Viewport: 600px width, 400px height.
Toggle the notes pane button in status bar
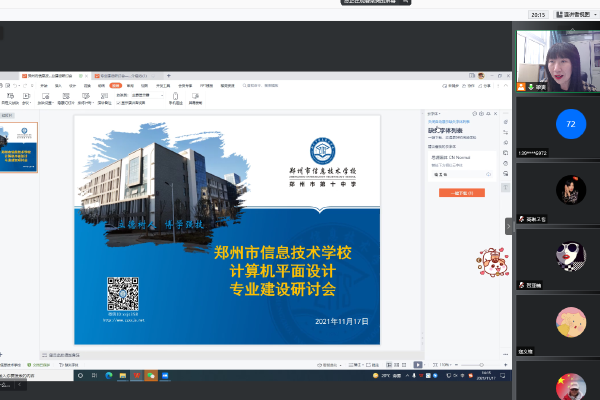click(358, 365)
